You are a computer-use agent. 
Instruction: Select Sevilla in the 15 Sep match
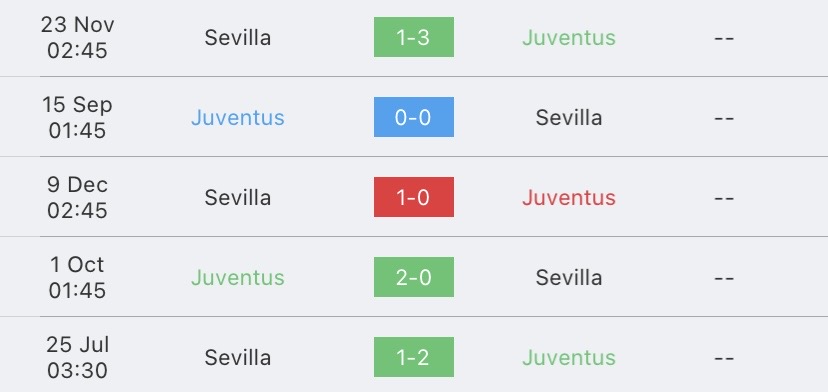click(569, 117)
